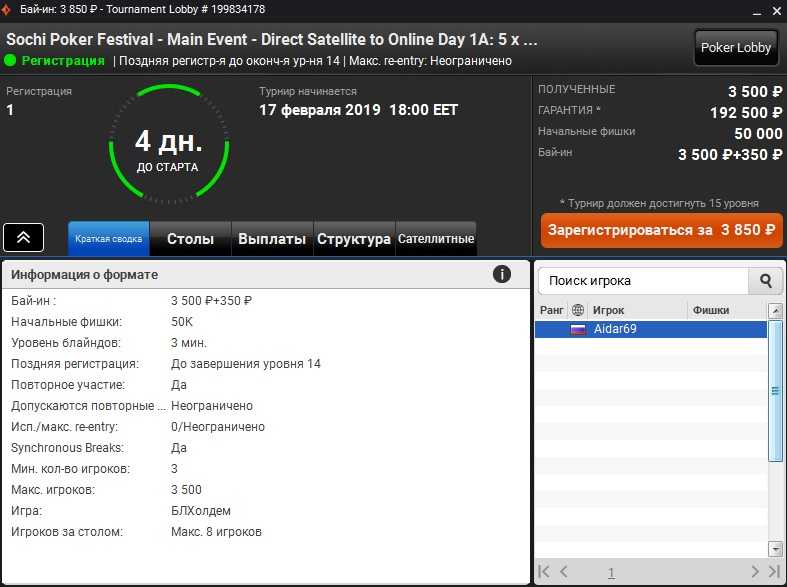This screenshot has width=787, height=587.
Task: Click the 4 дн. до старта countdown circle
Action: (x=169, y=144)
